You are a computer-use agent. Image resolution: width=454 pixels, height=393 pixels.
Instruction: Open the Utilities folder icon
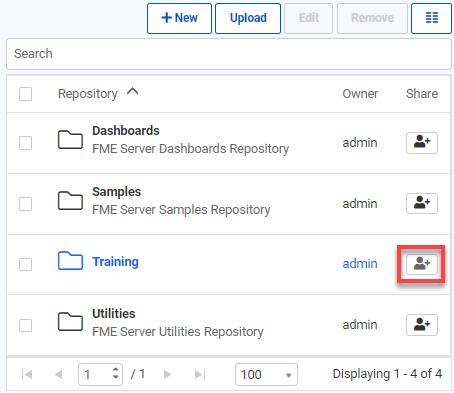point(70,322)
